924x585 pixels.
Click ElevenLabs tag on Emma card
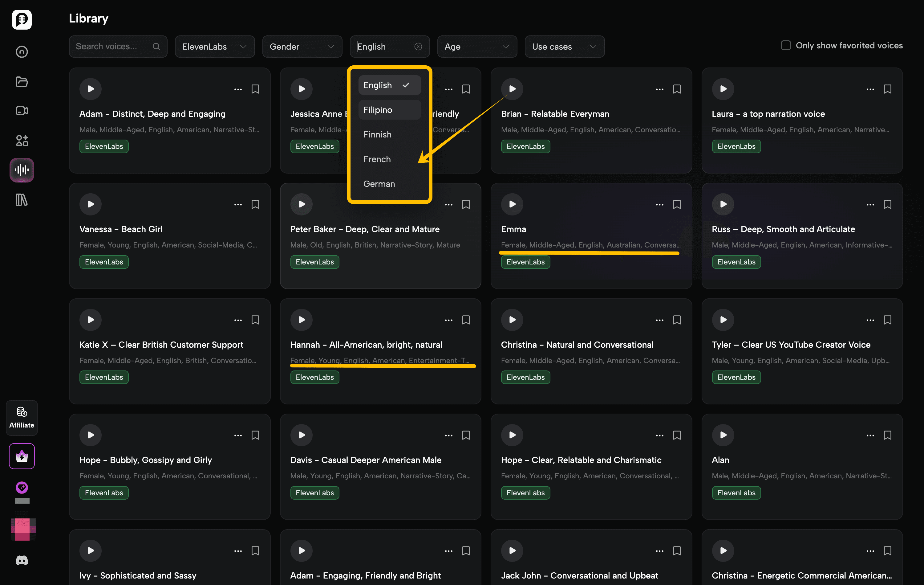point(526,262)
